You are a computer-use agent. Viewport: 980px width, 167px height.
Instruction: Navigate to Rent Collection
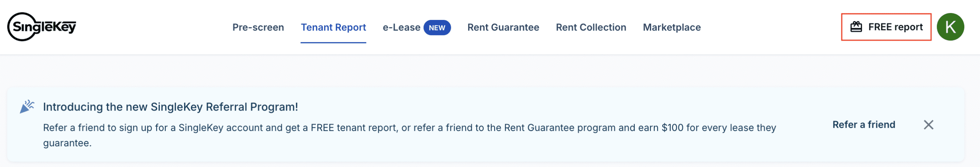[591, 27]
